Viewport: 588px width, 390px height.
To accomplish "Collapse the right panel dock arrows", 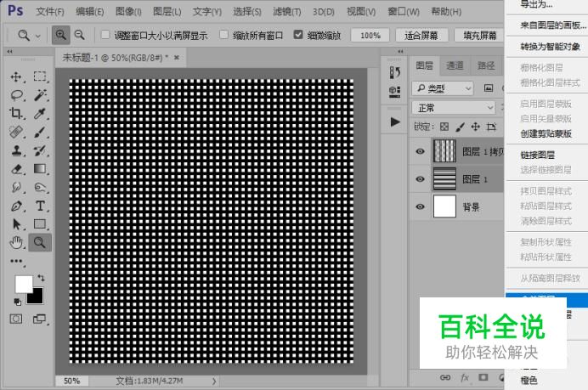I will [400, 51].
